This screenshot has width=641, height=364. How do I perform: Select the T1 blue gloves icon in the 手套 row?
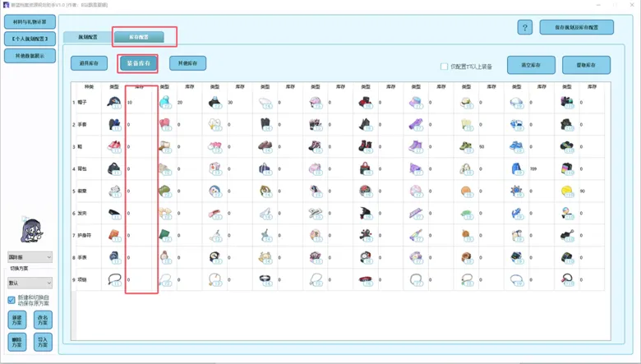114,124
